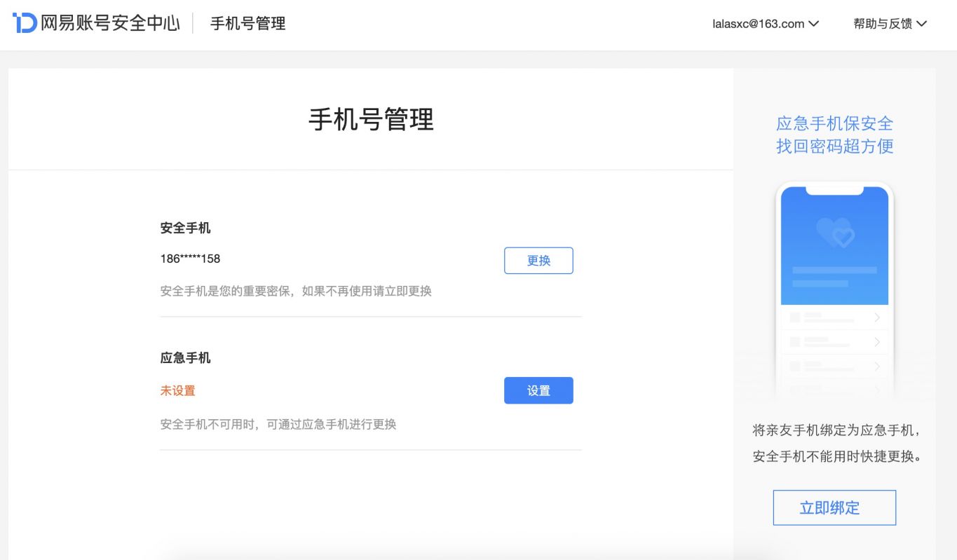Click the 将亲友手机绑定为应急手机 description
The width and height of the screenshot is (957, 560).
(834, 430)
